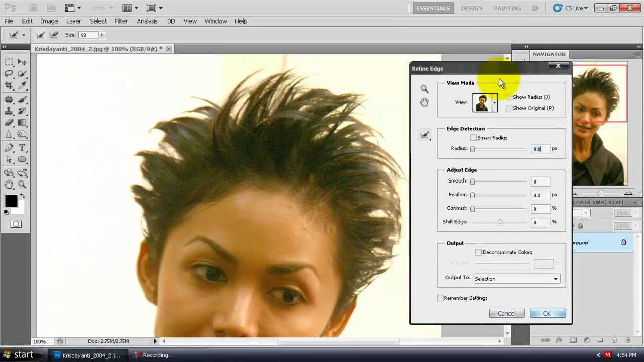Select the Type tool

pos(22,148)
